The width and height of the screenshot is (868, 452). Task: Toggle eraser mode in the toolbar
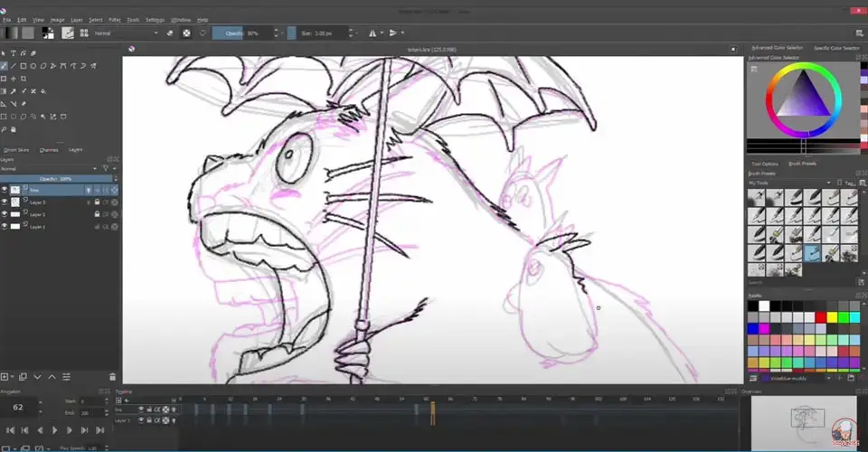pos(170,33)
